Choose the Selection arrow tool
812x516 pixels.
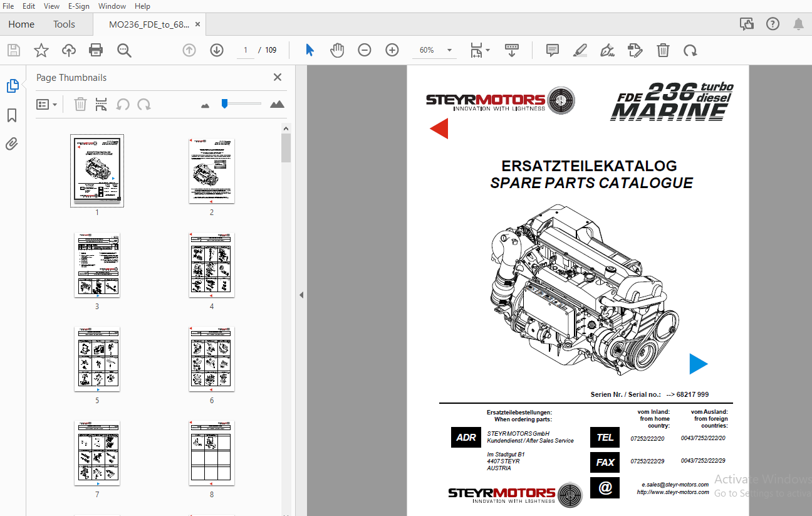click(310, 50)
